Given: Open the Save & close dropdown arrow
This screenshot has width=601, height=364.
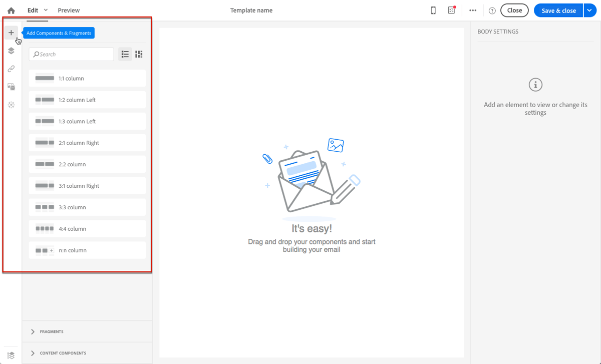Looking at the screenshot, I should (x=589, y=10).
